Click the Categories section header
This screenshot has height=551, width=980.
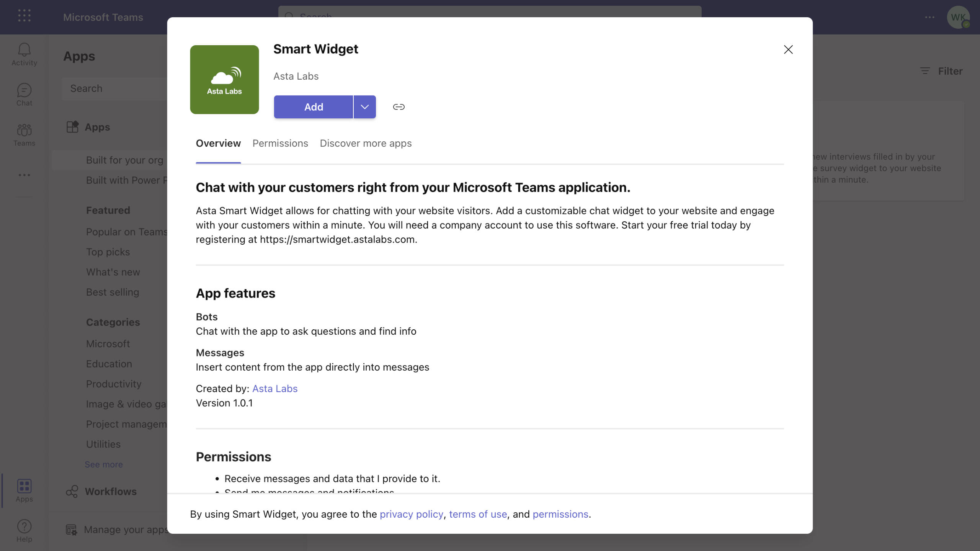point(113,322)
